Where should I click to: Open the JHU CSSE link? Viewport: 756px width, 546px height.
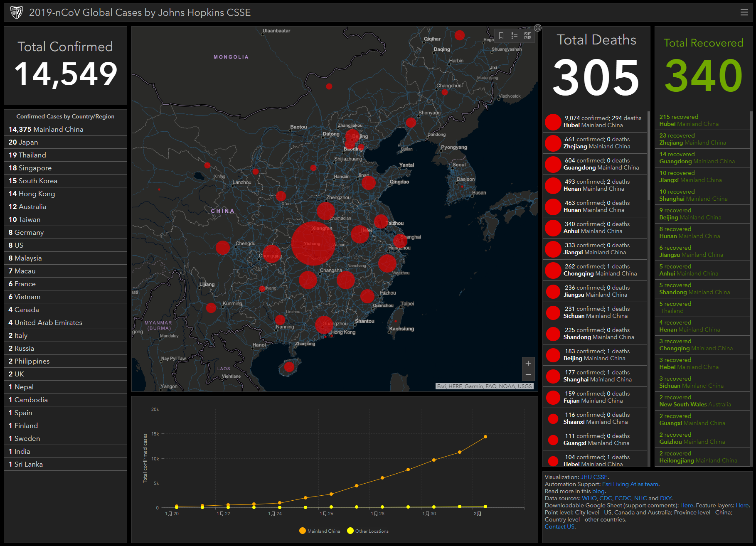pos(594,477)
